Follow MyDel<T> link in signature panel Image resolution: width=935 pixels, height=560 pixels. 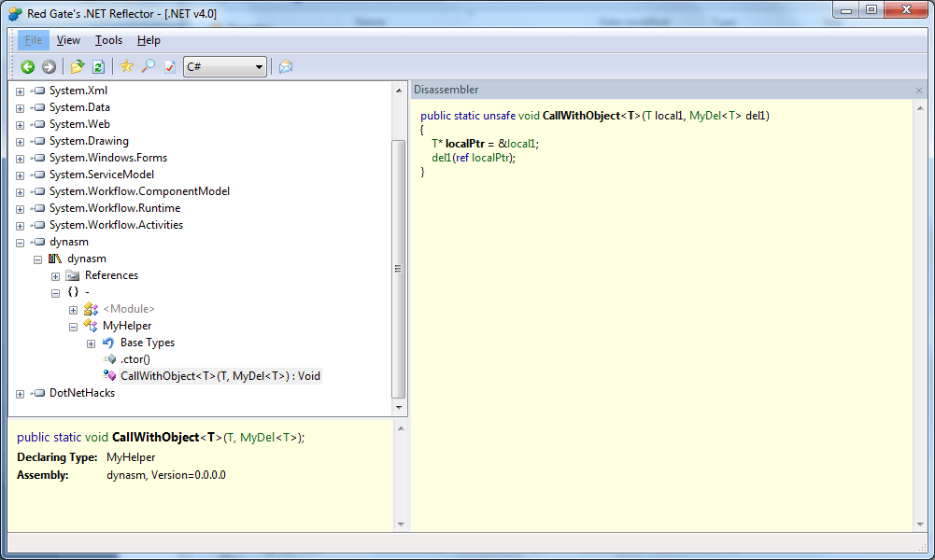(268, 438)
